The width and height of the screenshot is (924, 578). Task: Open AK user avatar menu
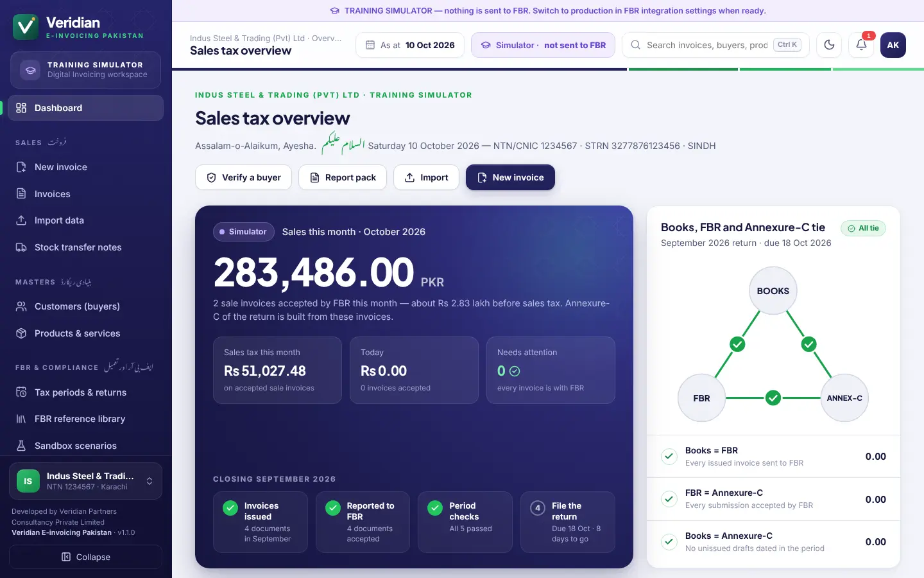pos(893,45)
